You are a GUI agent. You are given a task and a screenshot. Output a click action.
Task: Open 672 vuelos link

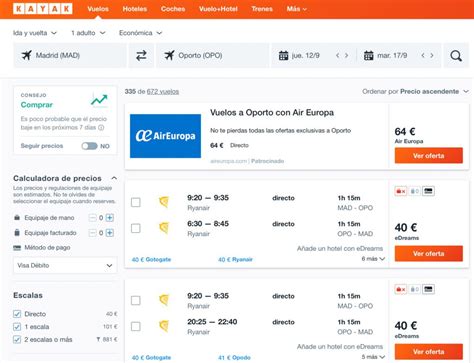(163, 91)
